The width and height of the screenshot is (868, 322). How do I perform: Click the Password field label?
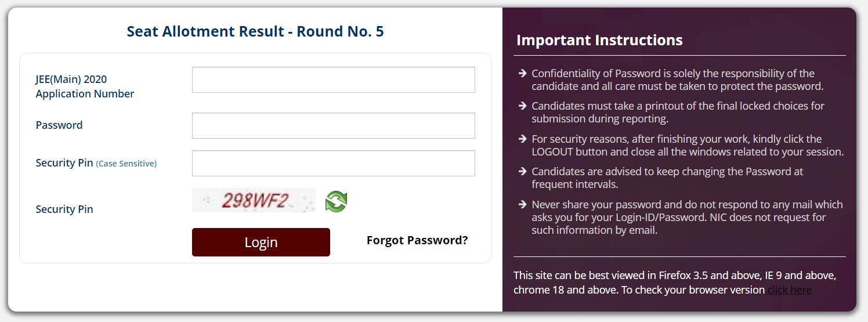59,125
